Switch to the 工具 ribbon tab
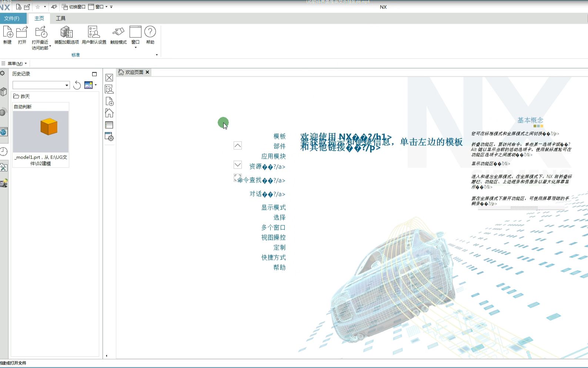The image size is (588, 368). click(61, 18)
